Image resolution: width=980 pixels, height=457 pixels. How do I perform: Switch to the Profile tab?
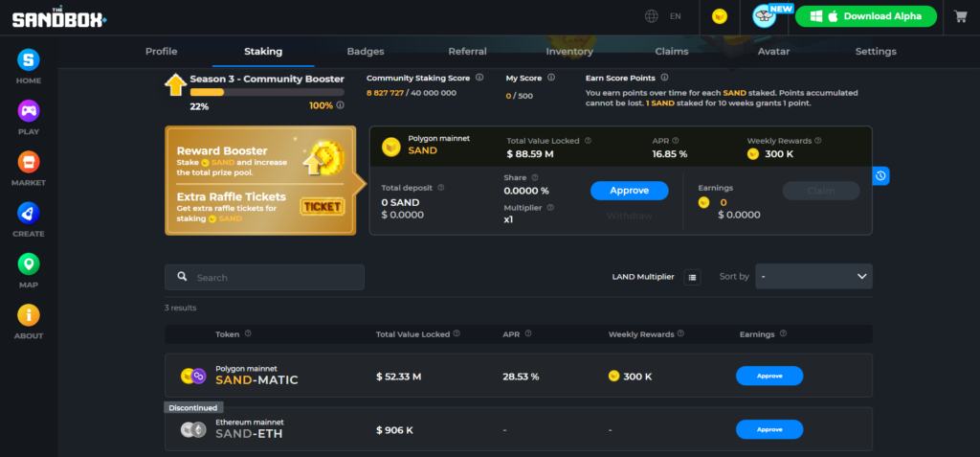[x=161, y=52]
